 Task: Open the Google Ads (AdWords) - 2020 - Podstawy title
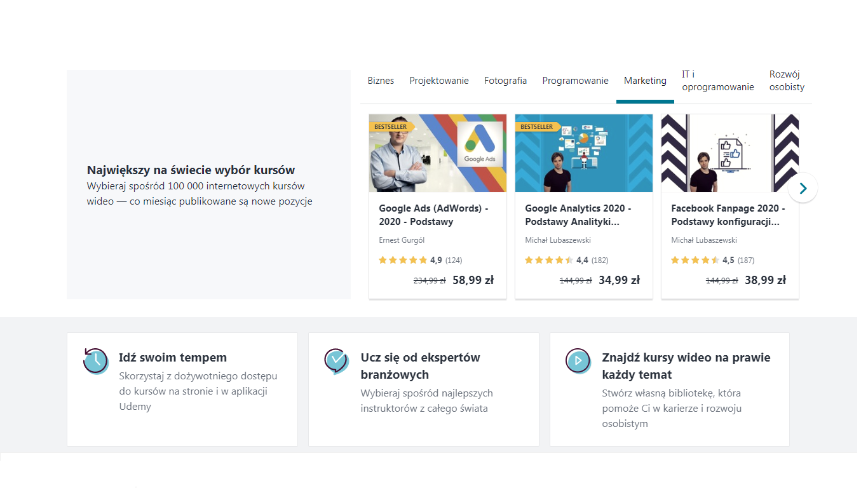[433, 215]
